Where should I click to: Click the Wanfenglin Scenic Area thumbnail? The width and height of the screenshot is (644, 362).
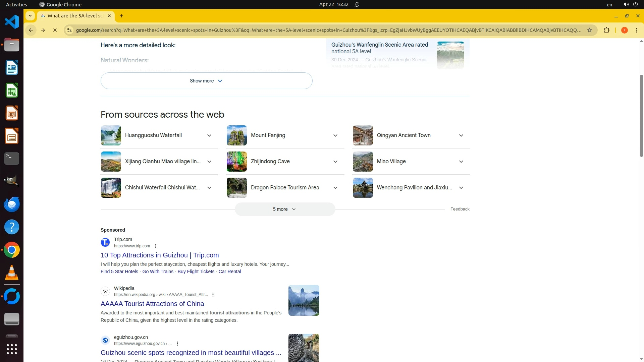[x=450, y=55]
